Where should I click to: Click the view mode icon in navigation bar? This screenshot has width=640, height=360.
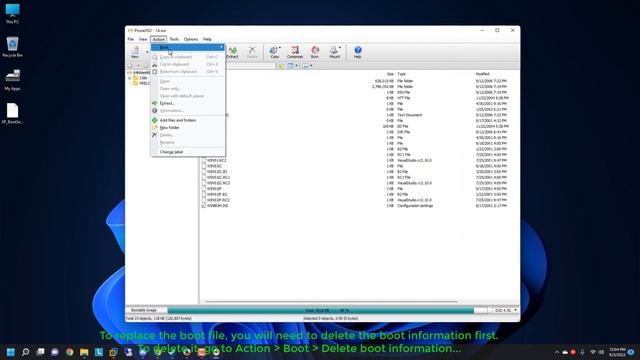tap(291, 66)
